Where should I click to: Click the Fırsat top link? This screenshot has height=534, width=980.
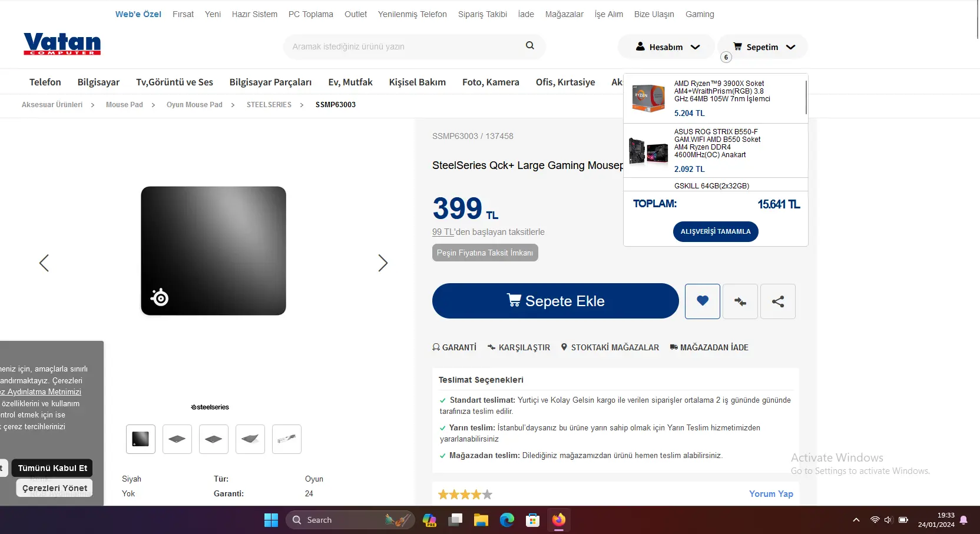183,14
